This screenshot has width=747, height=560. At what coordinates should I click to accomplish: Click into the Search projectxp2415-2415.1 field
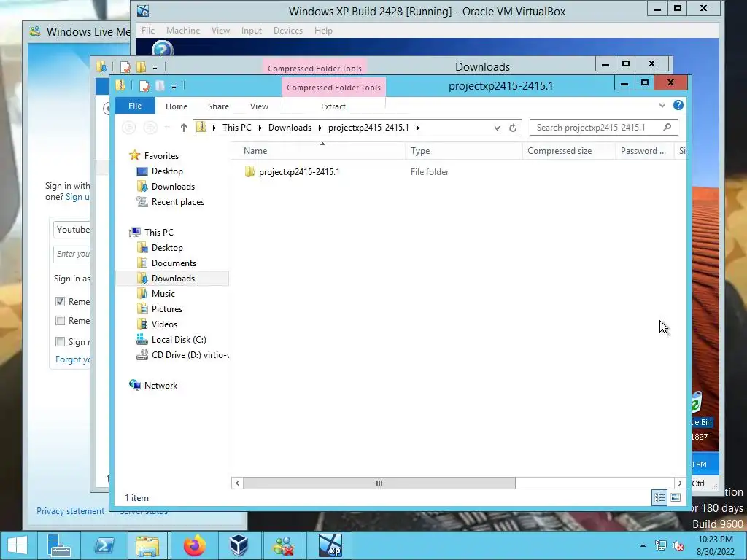pyautogui.click(x=603, y=127)
